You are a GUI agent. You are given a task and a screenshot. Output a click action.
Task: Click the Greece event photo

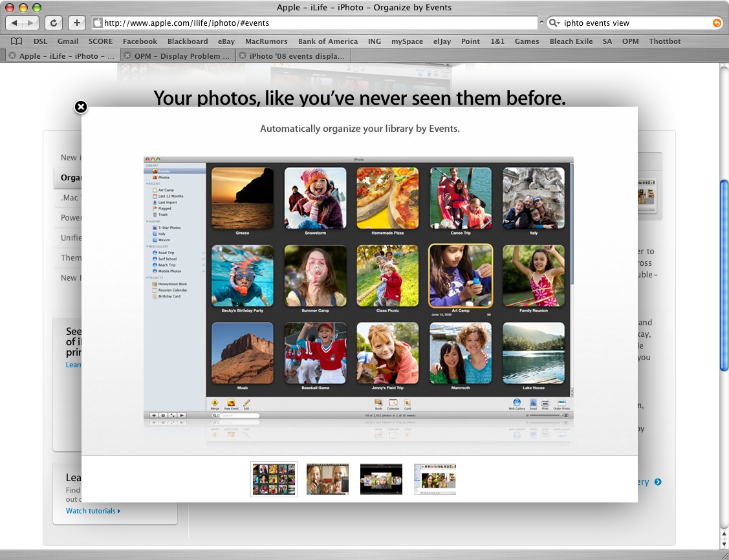tap(243, 198)
